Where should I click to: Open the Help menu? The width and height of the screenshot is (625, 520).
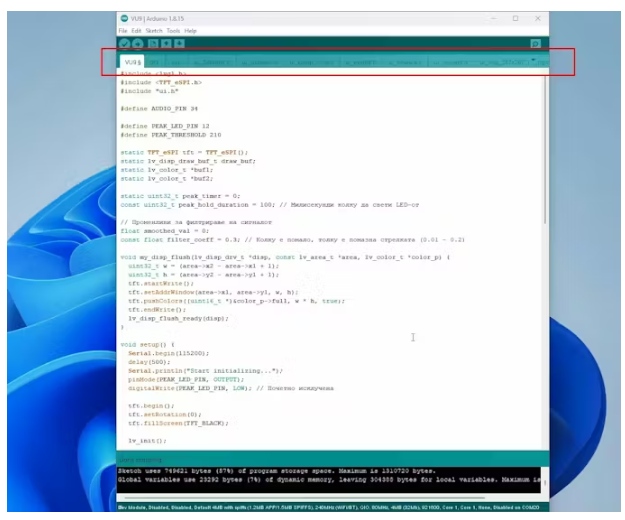190,31
